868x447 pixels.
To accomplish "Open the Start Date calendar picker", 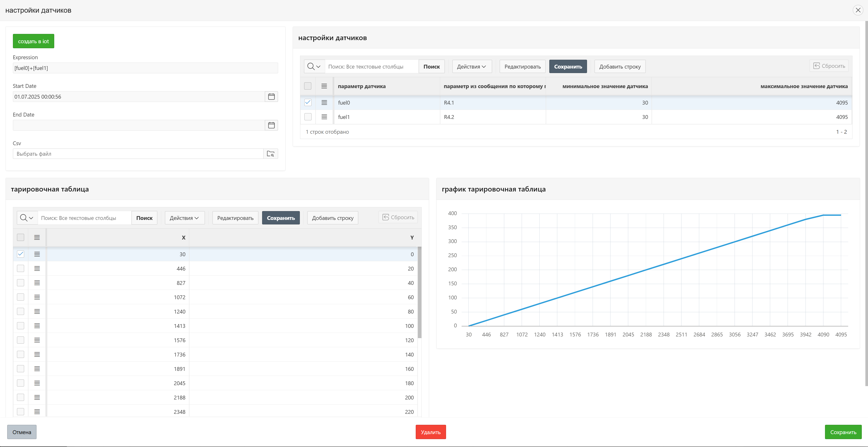I will tap(271, 97).
